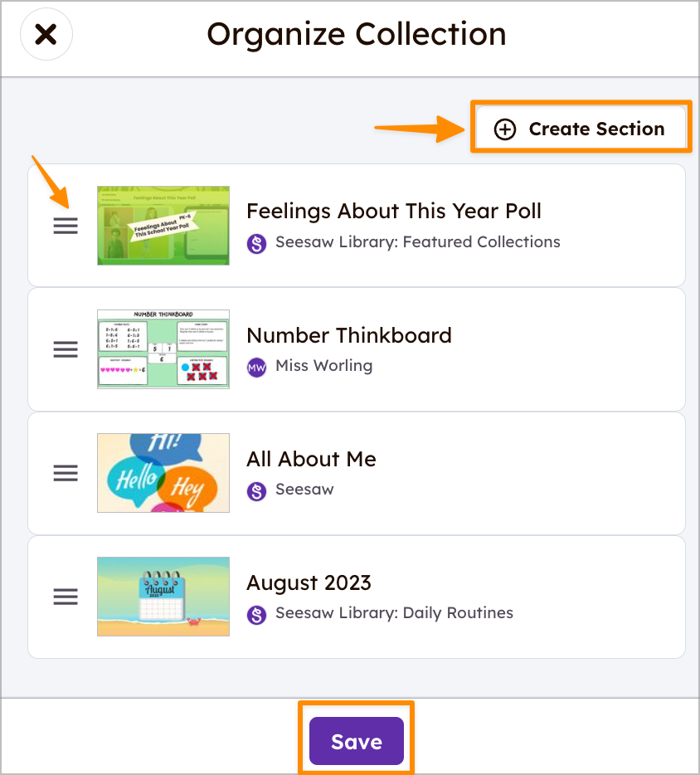Click the Seesaw logo beside Daily Routines
700x775 pixels.
point(257,614)
